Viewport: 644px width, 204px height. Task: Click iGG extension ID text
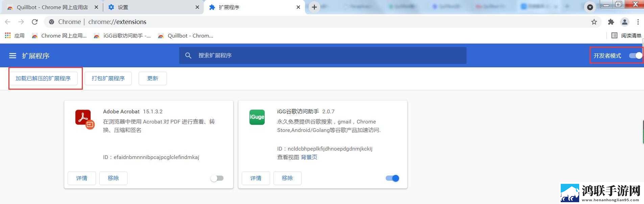325,149
